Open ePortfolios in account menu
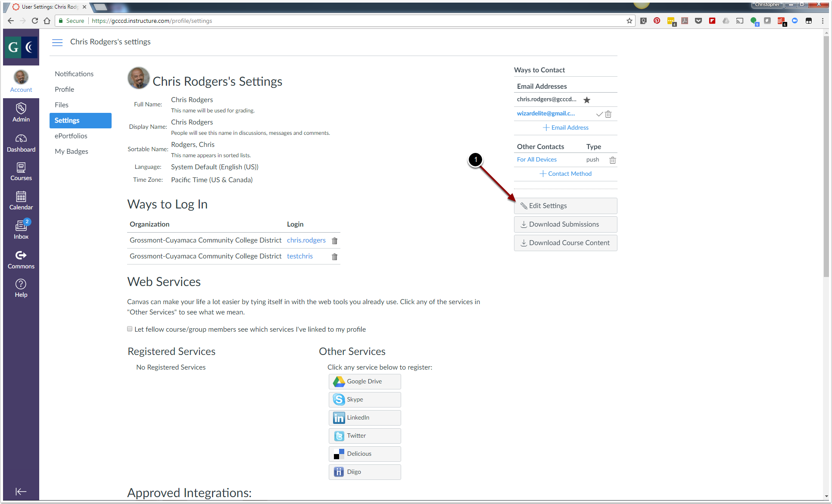832x504 pixels. click(71, 136)
